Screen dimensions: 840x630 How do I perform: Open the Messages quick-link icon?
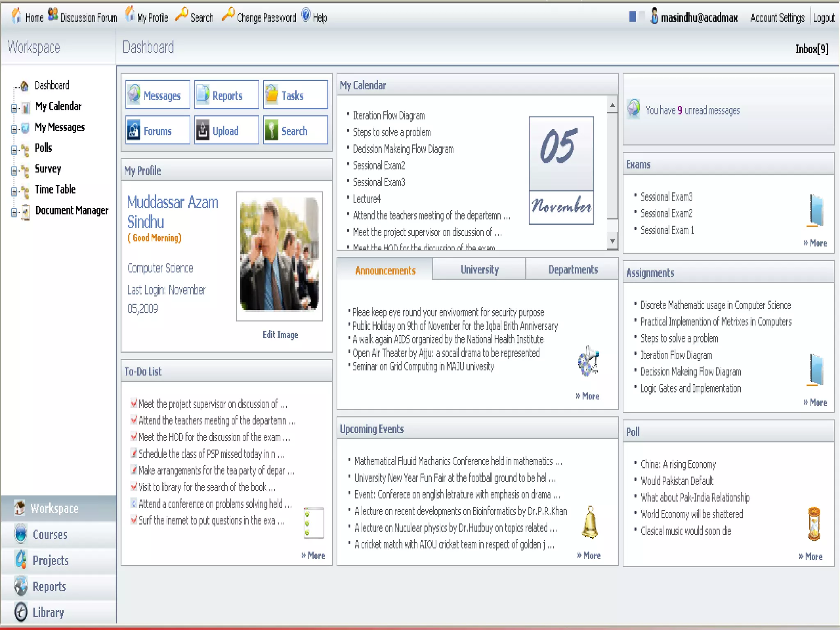tap(134, 94)
